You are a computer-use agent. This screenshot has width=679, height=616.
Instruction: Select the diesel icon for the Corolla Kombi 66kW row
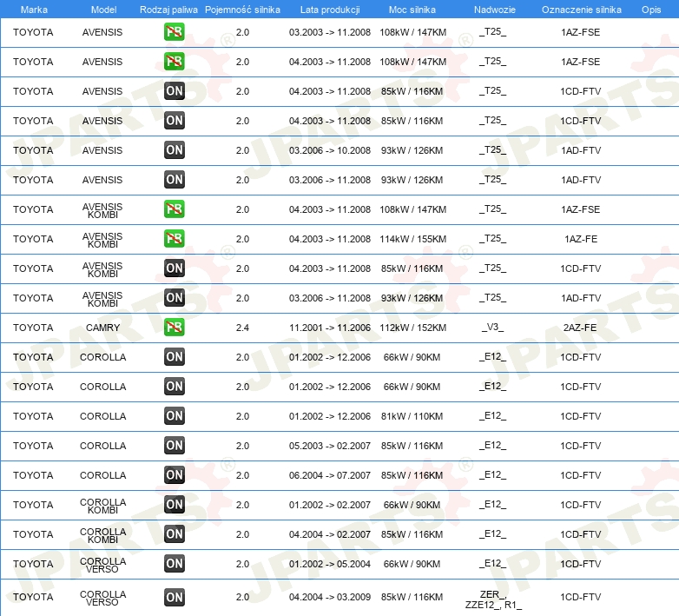coord(174,504)
